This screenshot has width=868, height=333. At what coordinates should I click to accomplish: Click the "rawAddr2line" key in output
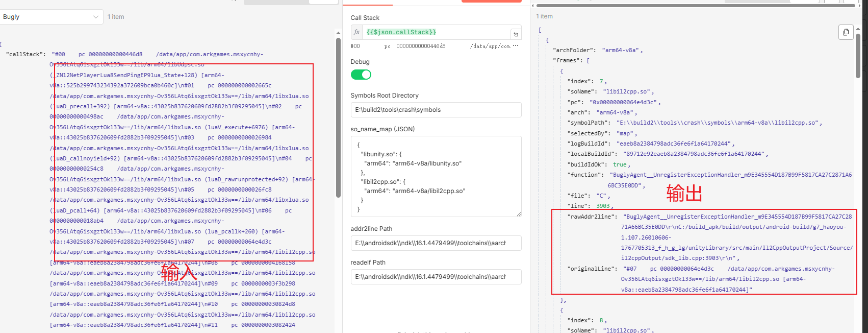(589, 217)
